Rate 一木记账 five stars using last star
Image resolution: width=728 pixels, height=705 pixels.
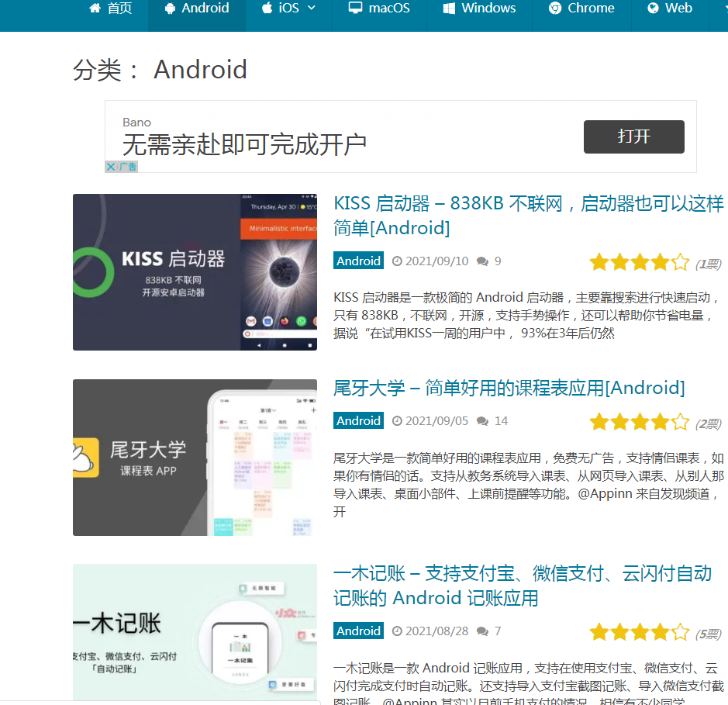[680, 632]
